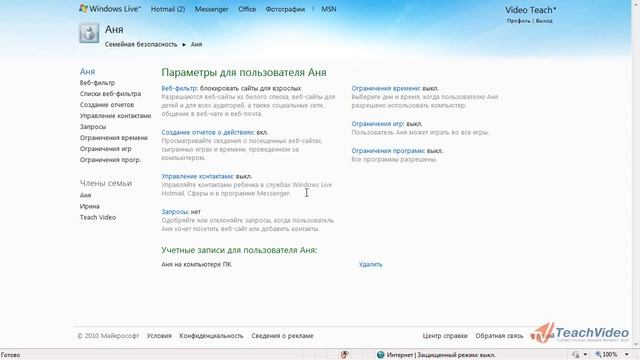The image size is (640, 360).
Task: Open Создание отчетов in the sidebar
Action: click(x=107, y=105)
